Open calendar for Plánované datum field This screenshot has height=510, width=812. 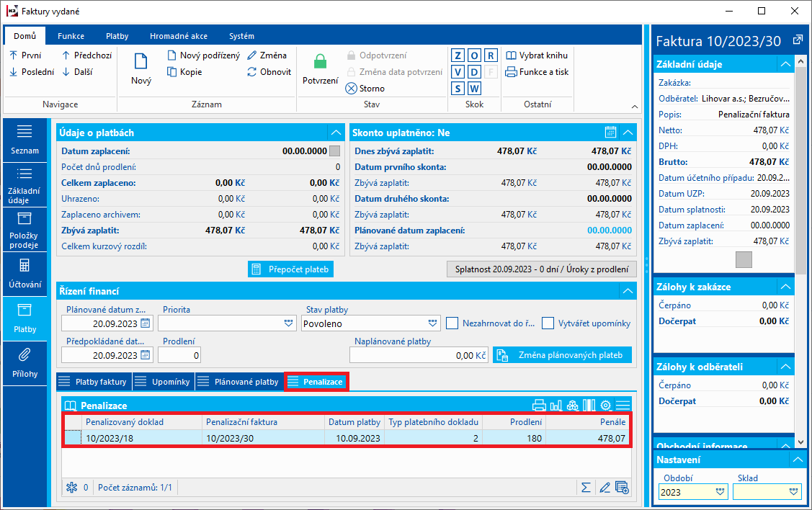point(146,323)
